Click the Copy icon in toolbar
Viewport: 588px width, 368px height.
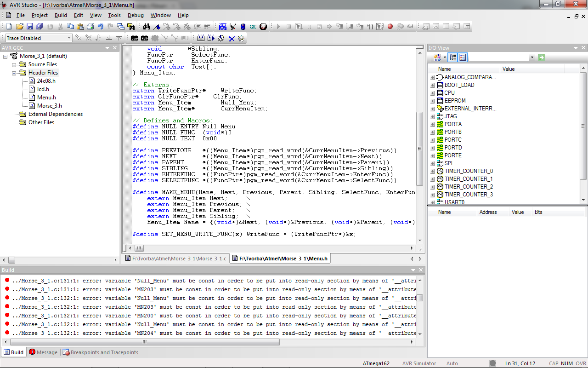tap(70, 26)
